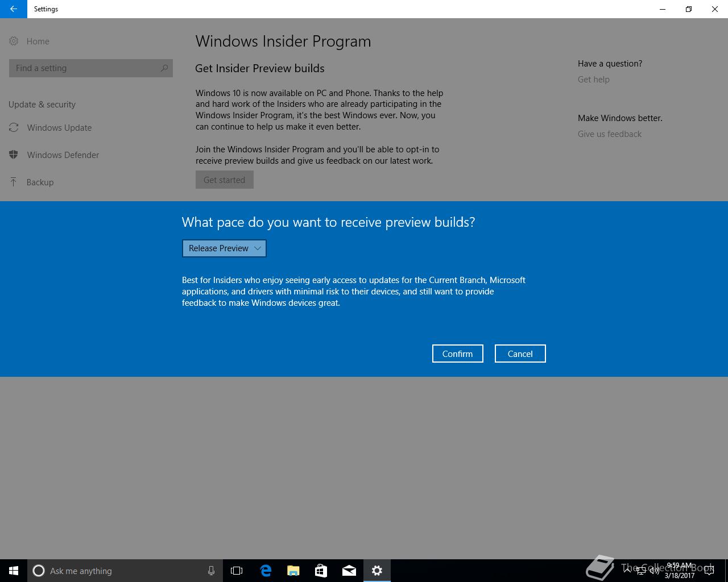Open Windows Defender settings
The width and height of the screenshot is (728, 582).
[63, 155]
